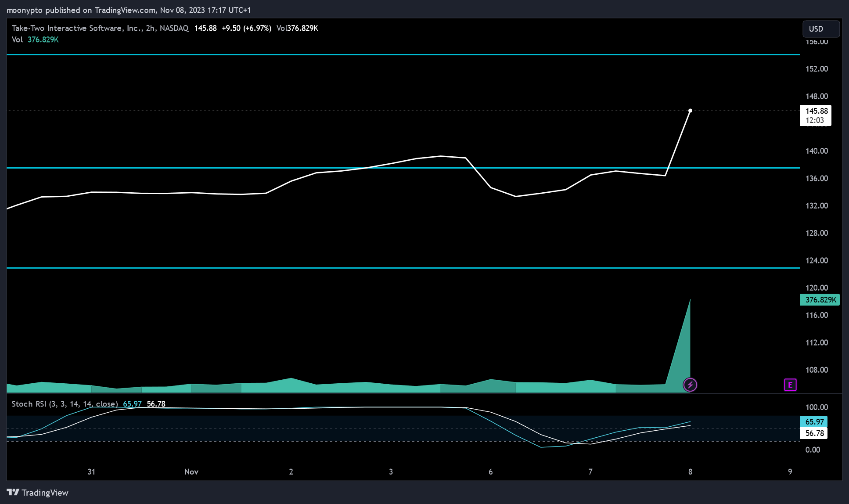The width and height of the screenshot is (849, 504).
Task: Click the 140.00 price axis label
Action: (x=817, y=151)
